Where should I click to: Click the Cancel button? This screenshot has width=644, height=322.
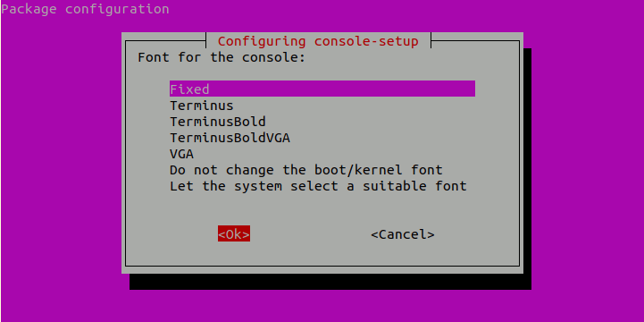(403, 234)
